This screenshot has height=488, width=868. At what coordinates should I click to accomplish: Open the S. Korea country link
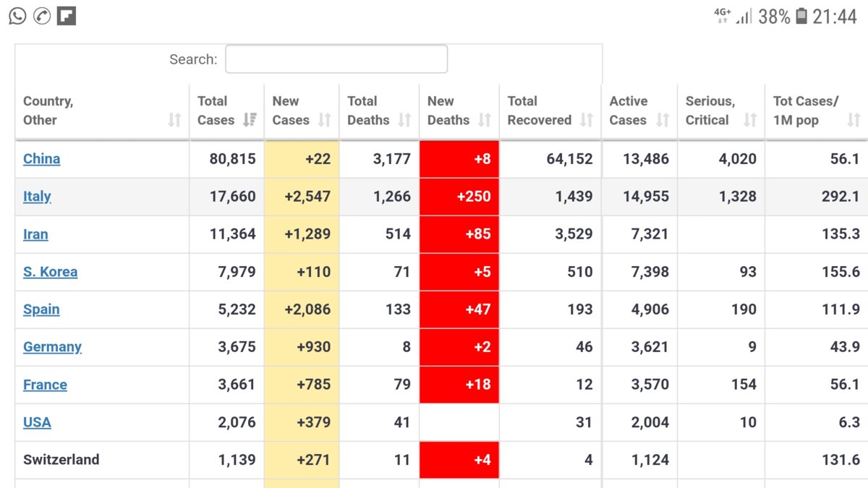(50, 272)
